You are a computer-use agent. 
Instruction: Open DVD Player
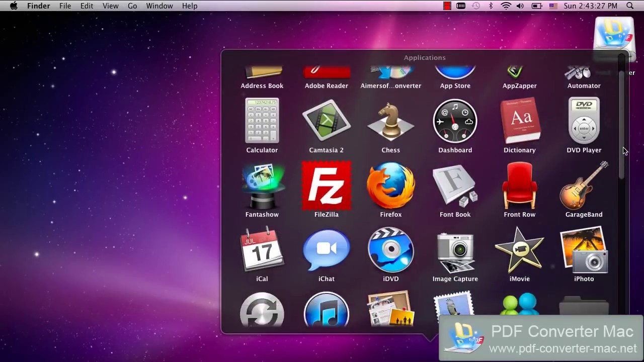584,121
